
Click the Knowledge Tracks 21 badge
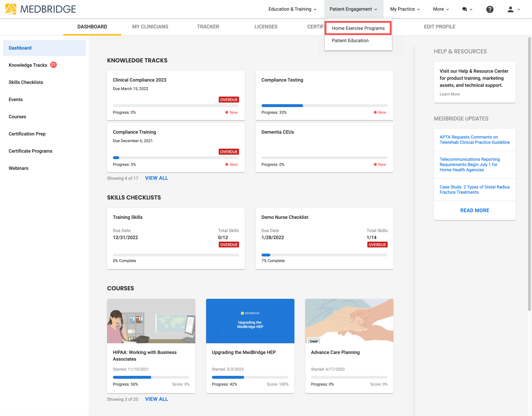(x=53, y=65)
